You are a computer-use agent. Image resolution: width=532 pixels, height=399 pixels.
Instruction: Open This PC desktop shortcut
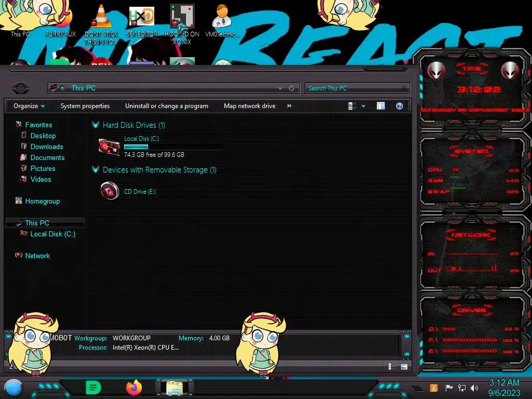20,34
